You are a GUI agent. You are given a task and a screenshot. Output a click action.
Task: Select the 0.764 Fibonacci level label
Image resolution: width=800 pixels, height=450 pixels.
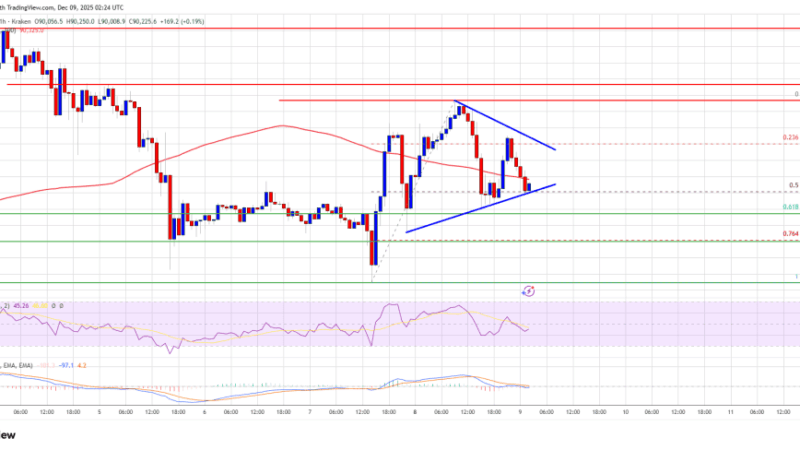(790, 234)
